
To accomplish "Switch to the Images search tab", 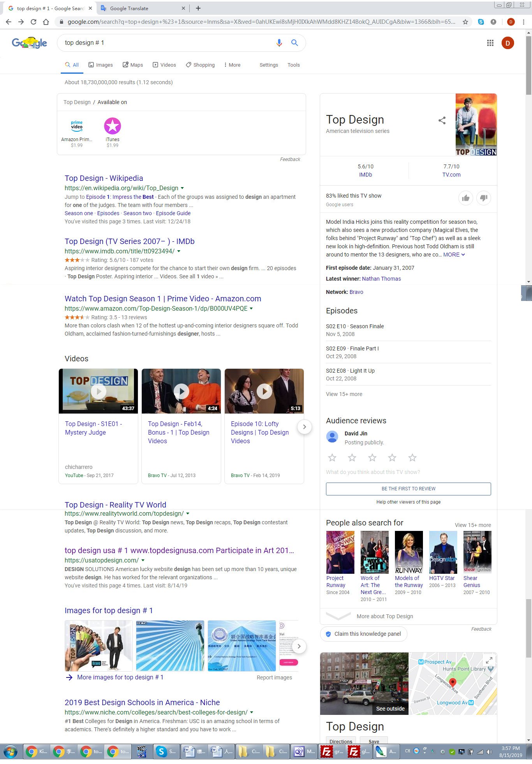I will (x=100, y=65).
